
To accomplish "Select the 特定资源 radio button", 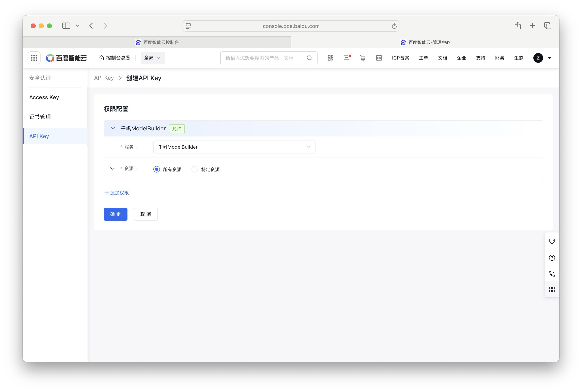I will click(195, 169).
